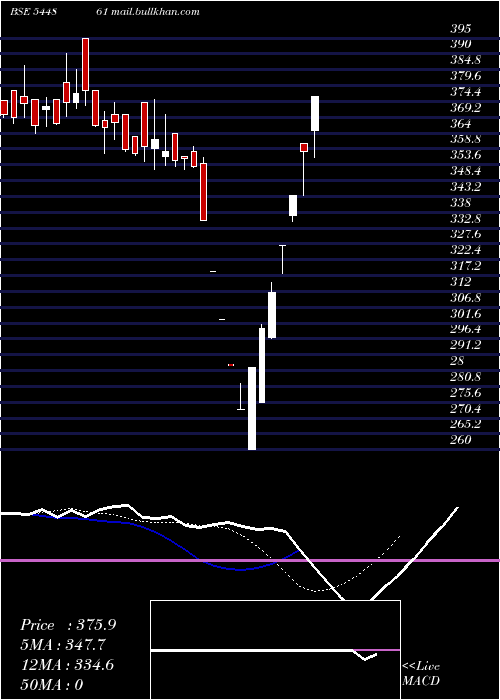Click the 301.6 price axis label
Screen dimensions: 500x700
pyautogui.click(x=466, y=314)
